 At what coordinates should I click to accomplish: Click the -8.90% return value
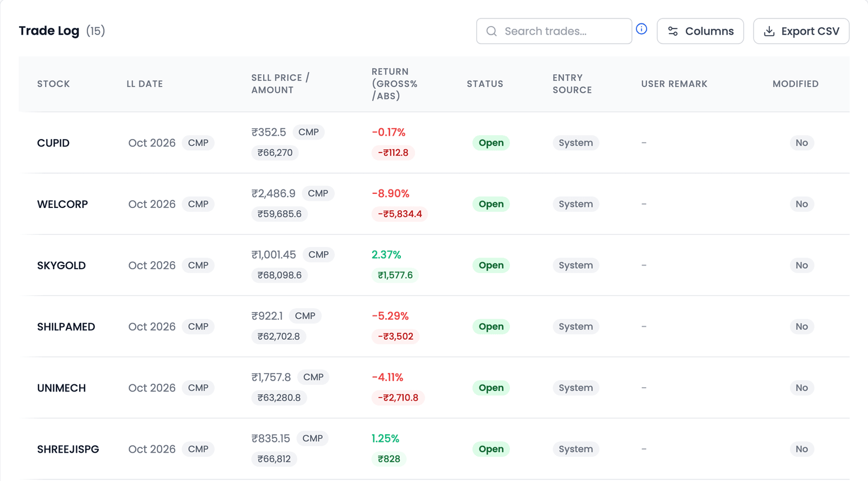coord(391,194)
